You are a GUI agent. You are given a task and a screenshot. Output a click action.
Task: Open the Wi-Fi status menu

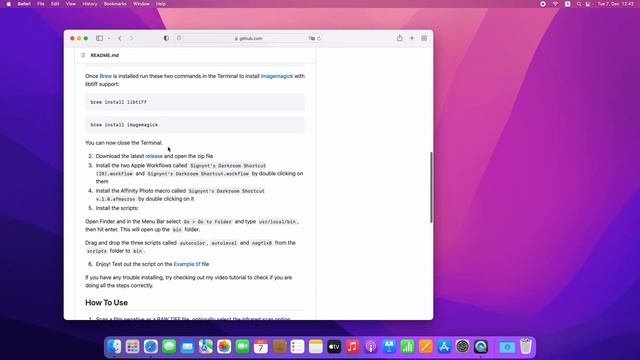555,4
